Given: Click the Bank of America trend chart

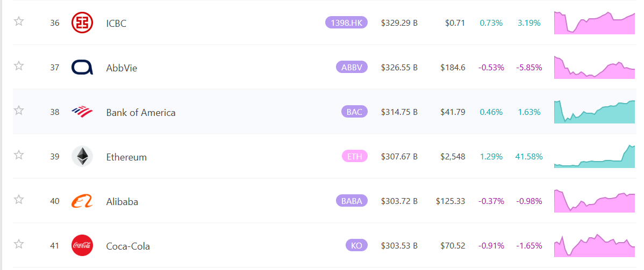Looking at the screenshot, I should pyautogui.click(x=594, y=112).
